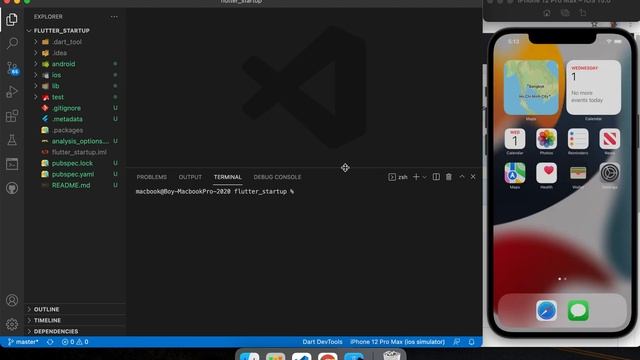Tap the Wallet app in simulator

point(578,173)
